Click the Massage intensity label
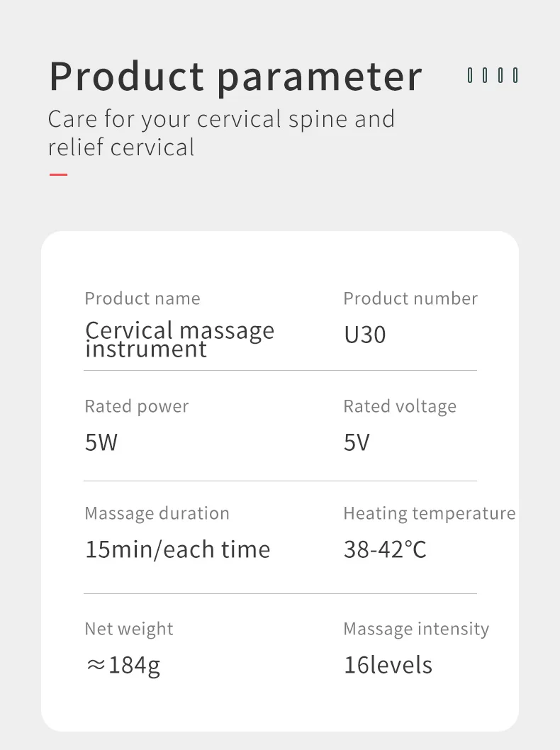560x750 pixels. point(416,629)
